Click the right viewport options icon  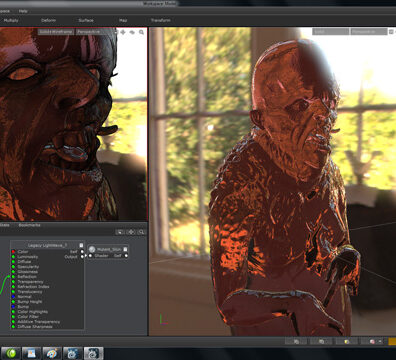coord(391,32)
